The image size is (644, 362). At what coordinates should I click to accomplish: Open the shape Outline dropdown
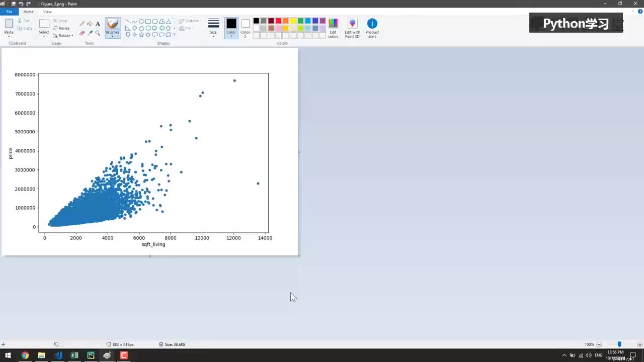coord(191,21)
